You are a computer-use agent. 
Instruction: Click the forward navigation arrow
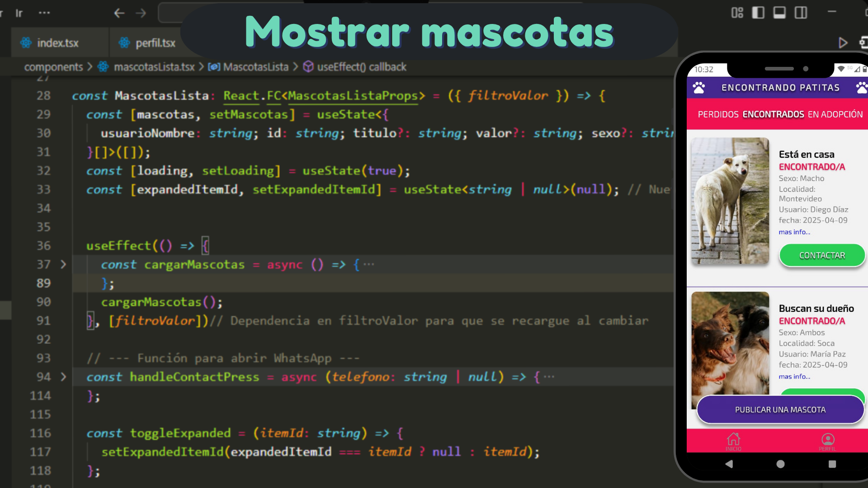tap(141, 13)
